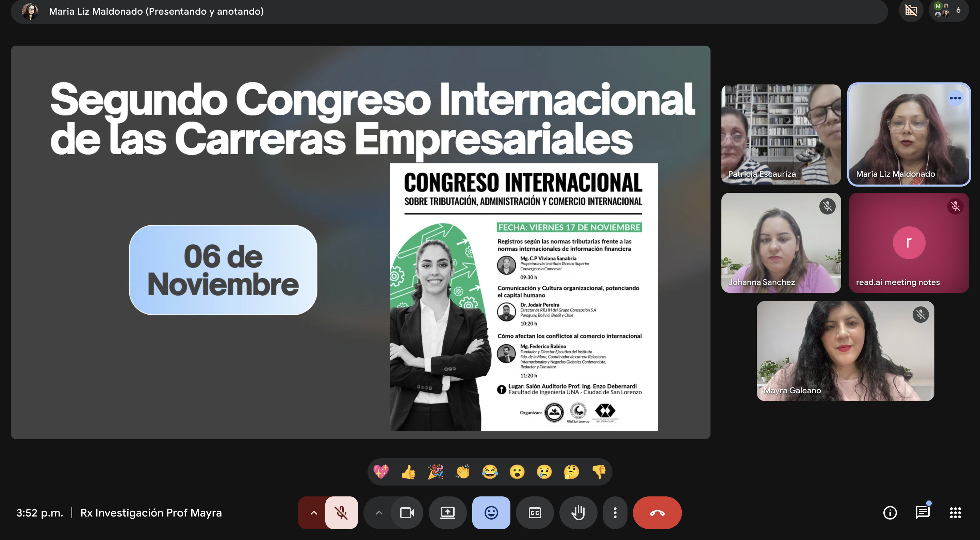
Task: Turn on closed captions
Action: 535,513
